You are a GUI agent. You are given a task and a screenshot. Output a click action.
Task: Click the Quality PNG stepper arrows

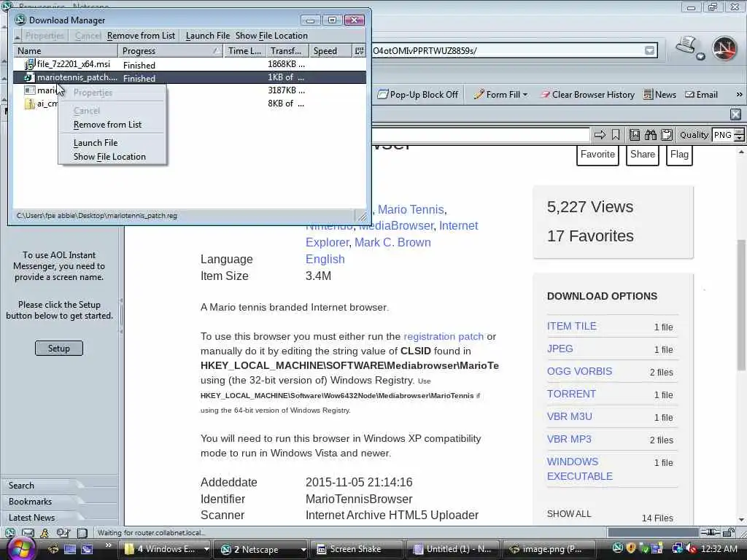tap(739, 135)
